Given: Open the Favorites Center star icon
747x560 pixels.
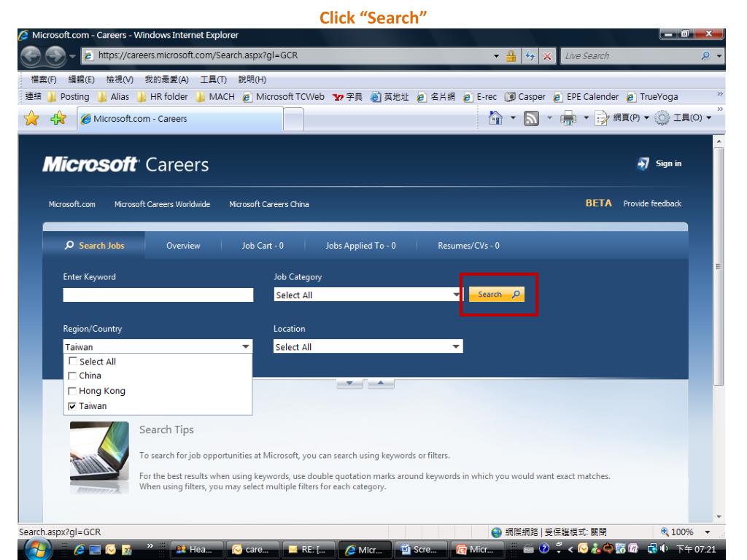Looking at the screenshot, I should 31,118.
